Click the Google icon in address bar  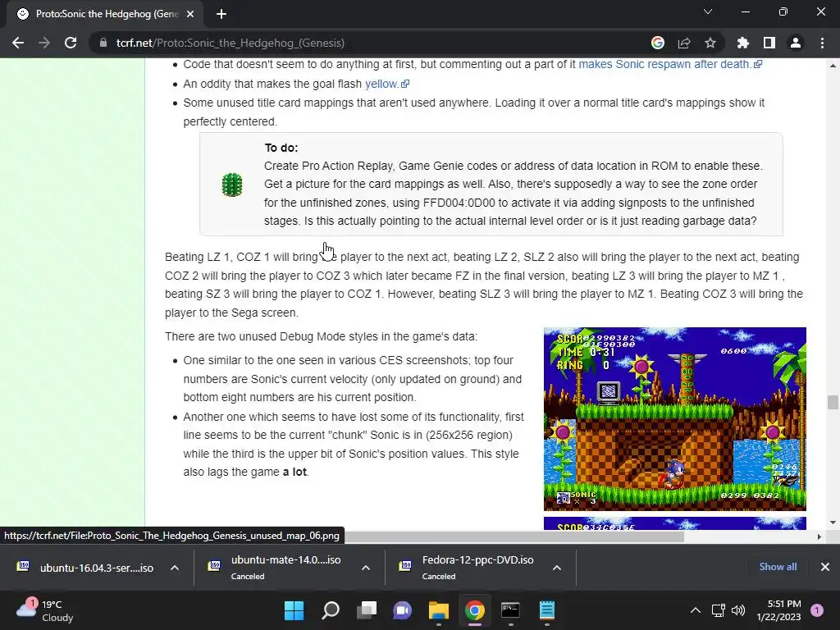(658, 43)
